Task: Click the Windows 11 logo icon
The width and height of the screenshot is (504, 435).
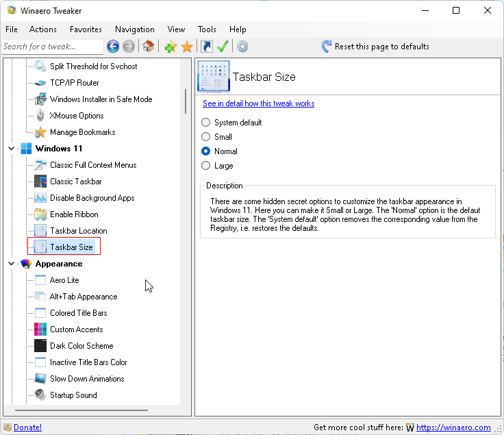Action: 26,149
